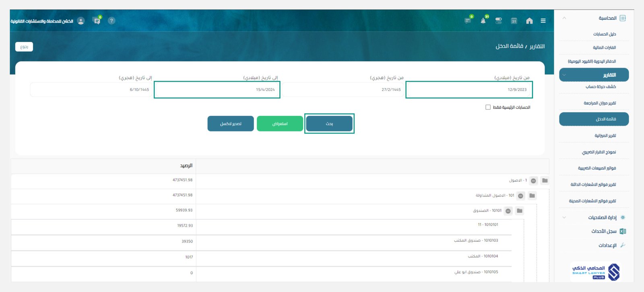Open the notifications bell with 31 badge
This screenshot has width=644, height=292.
click(483, 20)
